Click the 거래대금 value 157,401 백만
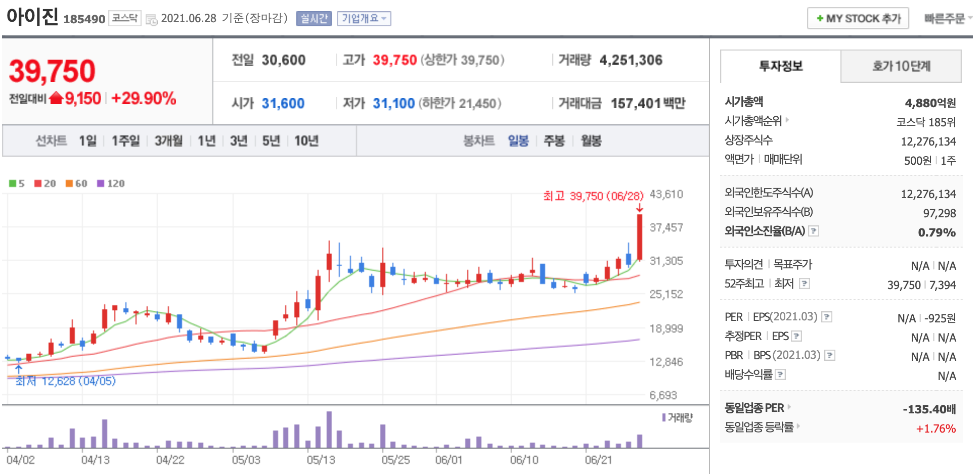 coord(648,104)
